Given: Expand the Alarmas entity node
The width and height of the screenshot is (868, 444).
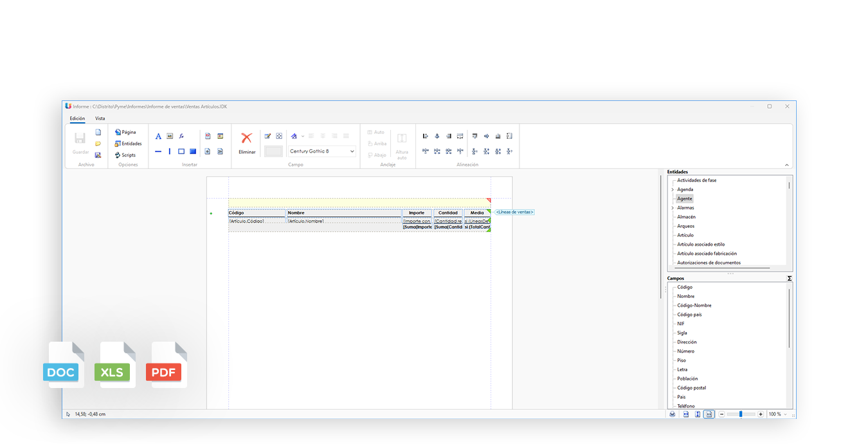Looking at the screenshot, I should click(673, 208).
